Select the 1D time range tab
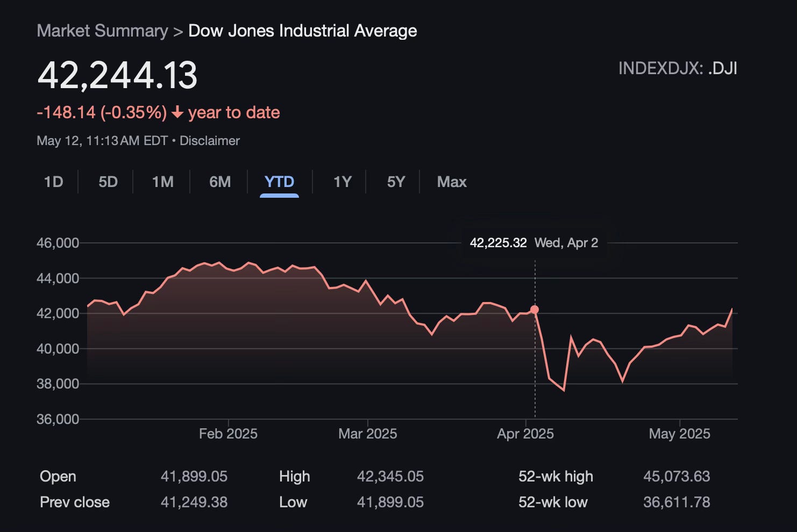This screenshot has height=532, width=797. (x=53, y=182)
